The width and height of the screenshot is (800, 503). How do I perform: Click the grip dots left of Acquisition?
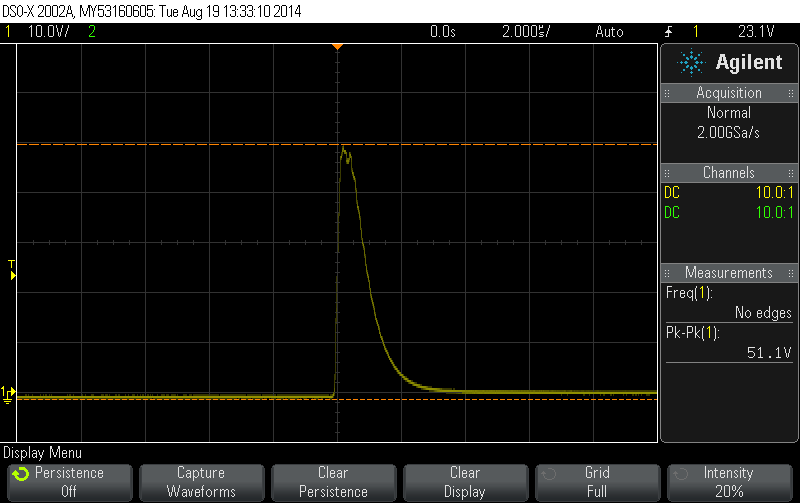point(667,93)
